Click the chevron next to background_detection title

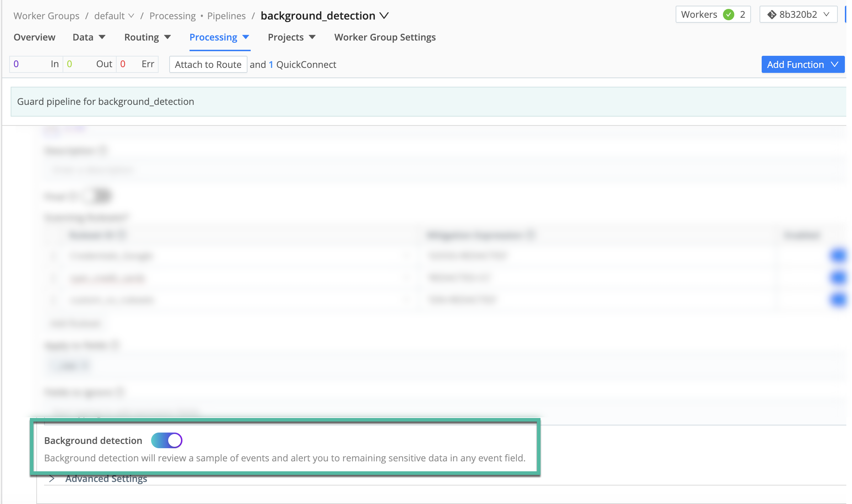tap(384, 16)
